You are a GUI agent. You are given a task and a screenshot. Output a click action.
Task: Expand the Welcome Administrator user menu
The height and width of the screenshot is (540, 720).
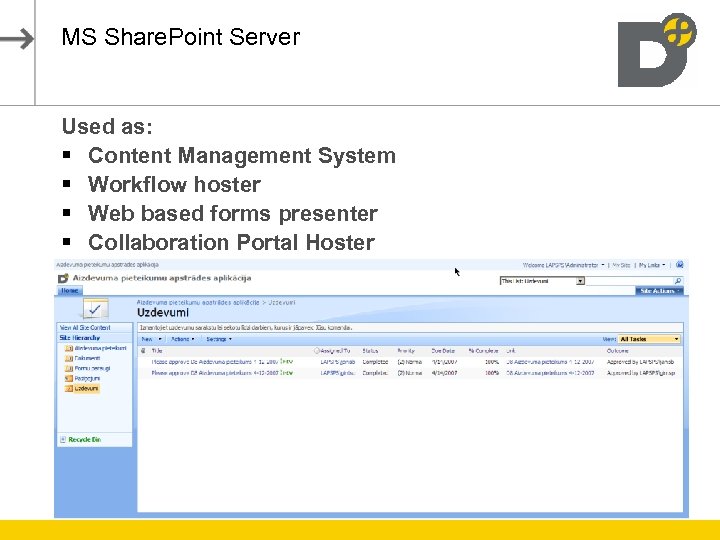(x=563, y=265)
